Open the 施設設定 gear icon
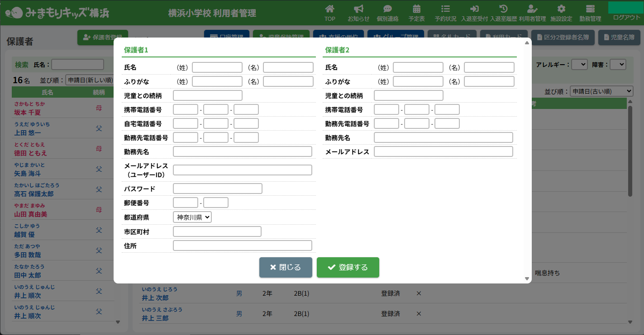 point(561,13)
